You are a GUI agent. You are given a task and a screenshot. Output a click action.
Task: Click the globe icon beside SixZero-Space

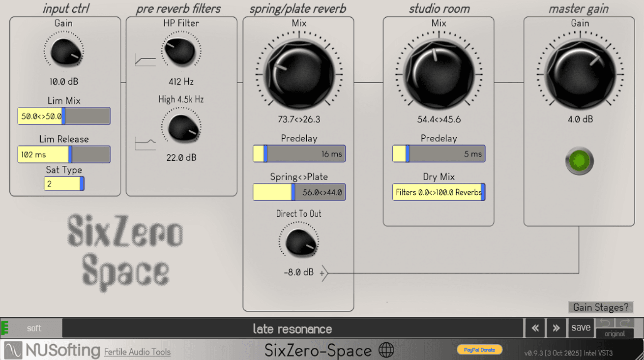(x=387, y=350)
